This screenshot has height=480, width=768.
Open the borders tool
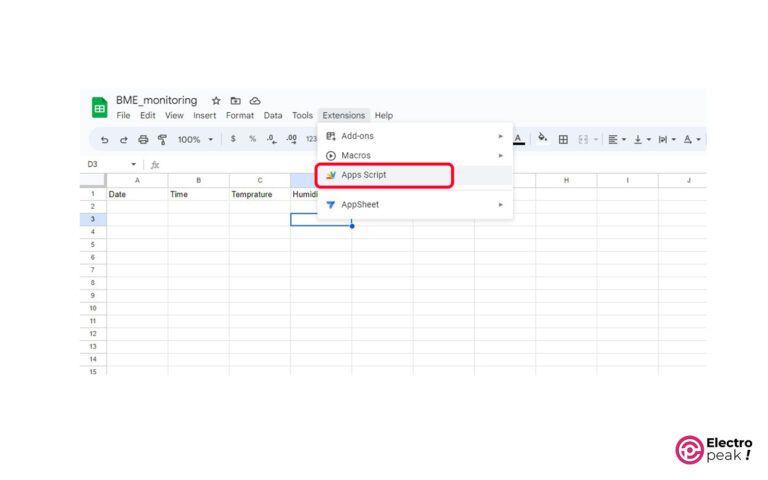coord(563,140)
